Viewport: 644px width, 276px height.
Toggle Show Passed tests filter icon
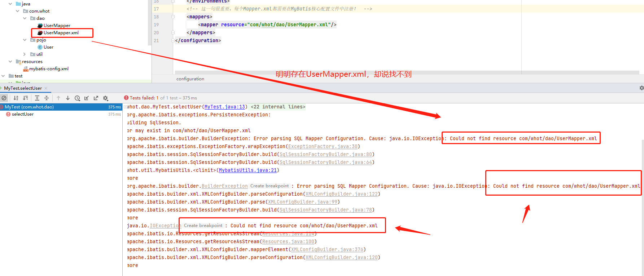(x=4, y=98)
